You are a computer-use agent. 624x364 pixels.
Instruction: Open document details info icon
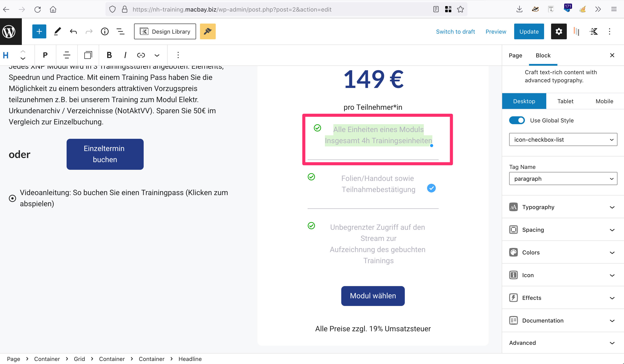coord(105,31)
